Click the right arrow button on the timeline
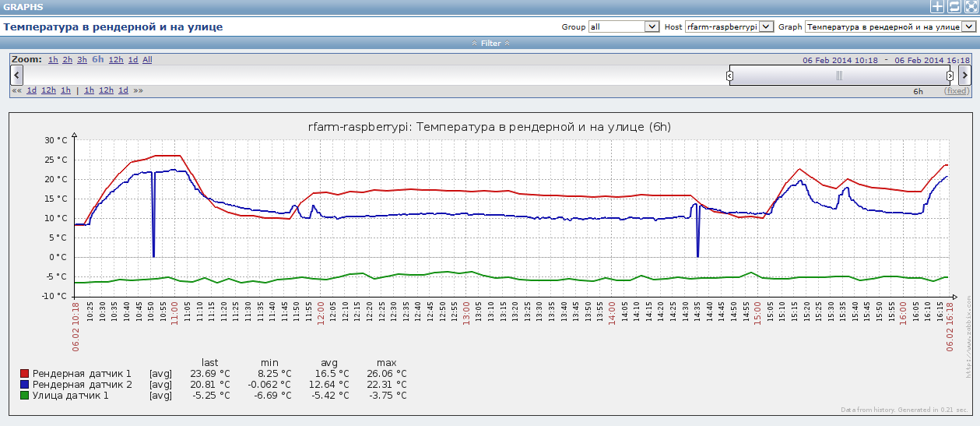Screen dimensions: 980x426 pos(964,75)
